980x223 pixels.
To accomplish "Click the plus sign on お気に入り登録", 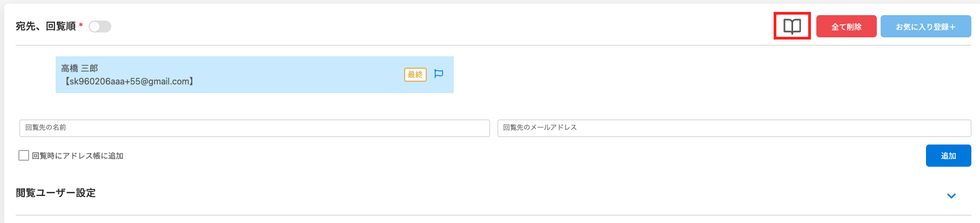I will click(x=952, y=27).
